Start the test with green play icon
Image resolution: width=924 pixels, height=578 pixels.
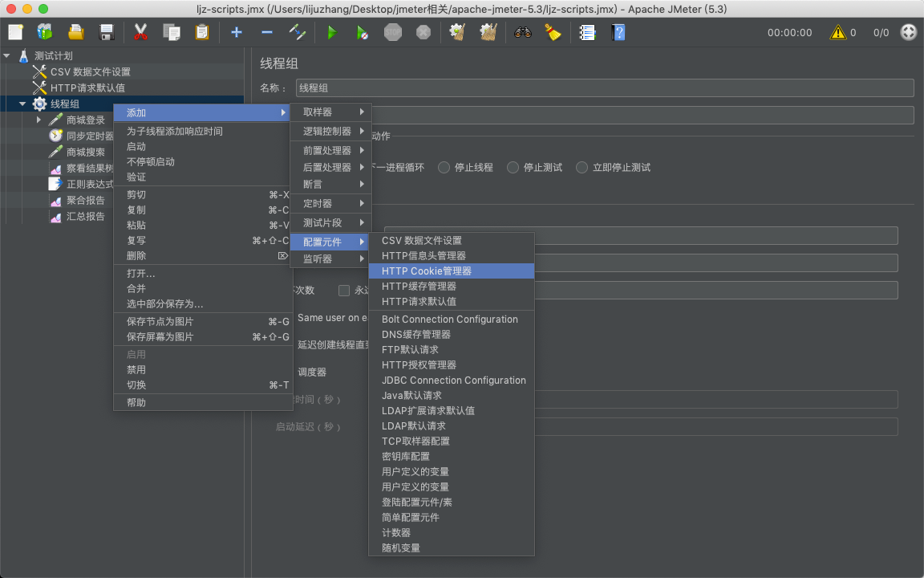tap(332, 32)
